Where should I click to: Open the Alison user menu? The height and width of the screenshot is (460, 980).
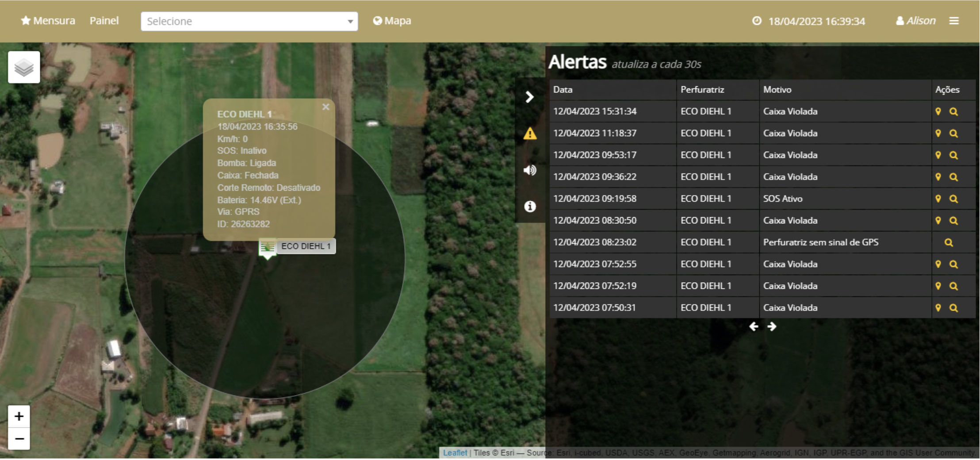[x=916, y=21]
